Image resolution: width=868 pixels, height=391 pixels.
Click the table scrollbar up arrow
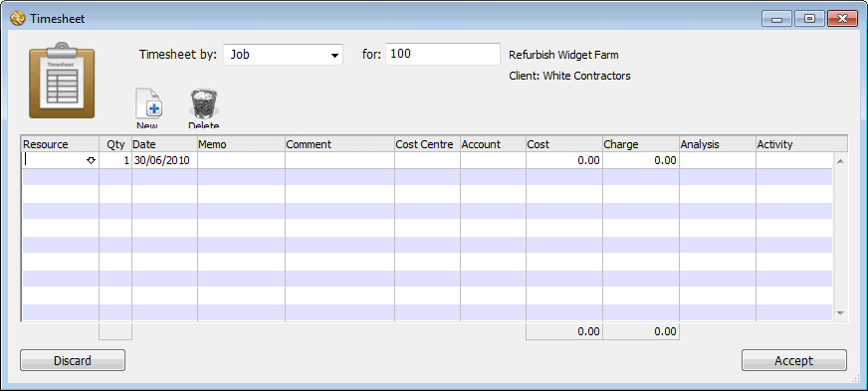(840, 161)
